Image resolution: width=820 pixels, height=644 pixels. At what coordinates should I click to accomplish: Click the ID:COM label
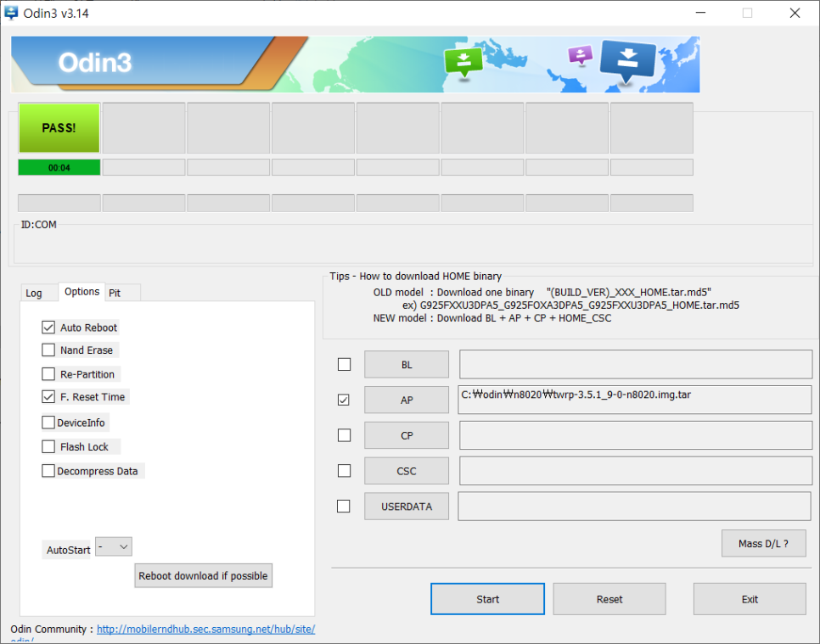coord(38,225)
